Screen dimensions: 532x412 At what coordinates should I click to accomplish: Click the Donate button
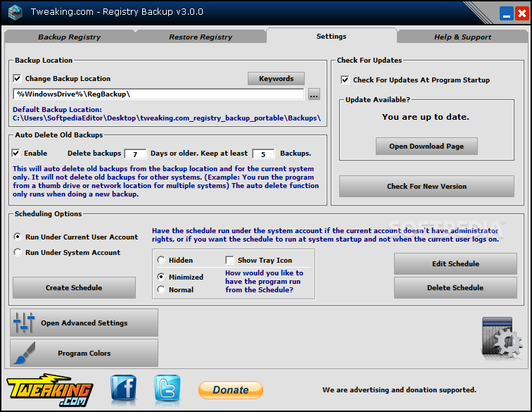click(x=231, y=389)
